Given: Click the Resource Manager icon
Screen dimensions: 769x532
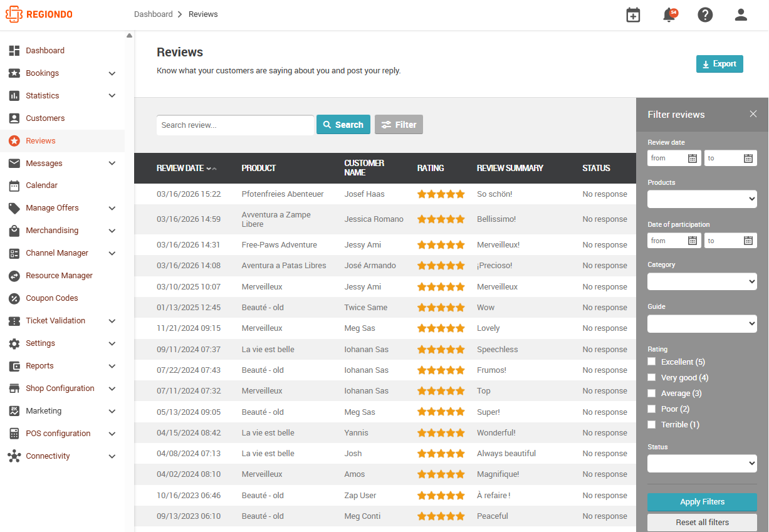Looking at the screenshot, I should [x=14, y=276].
